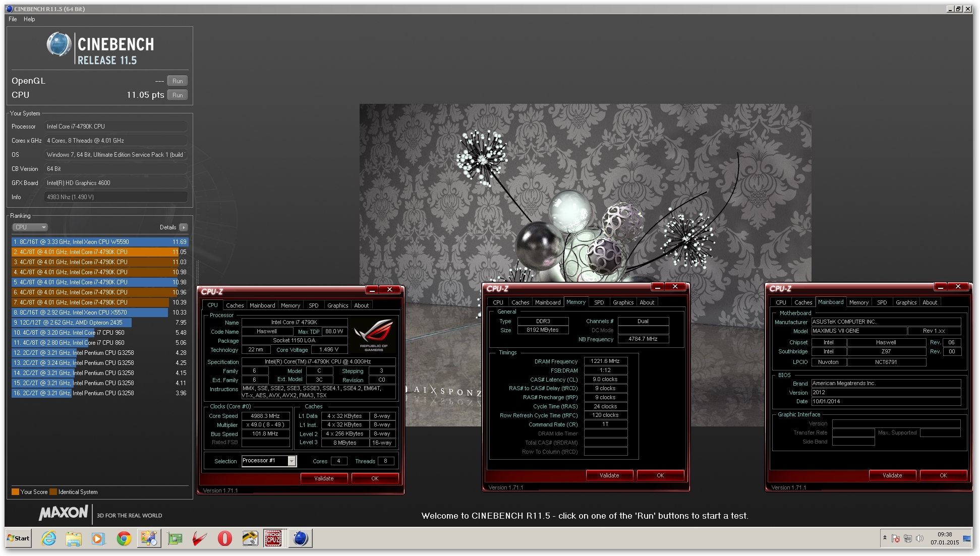Open Internet Explorer from the taskbar
The image size is (980, 556).
coord(48,538)
